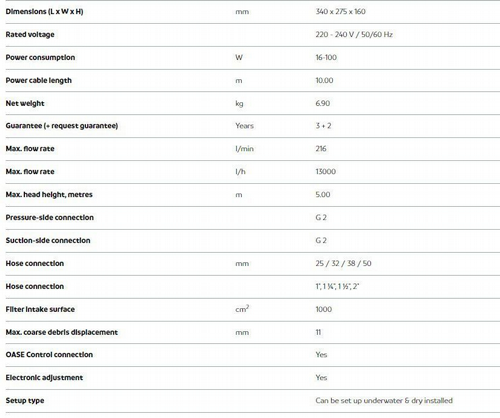The image size is (500, 418).
Task: Select the Power cable length label
Action: click(39, 80)
